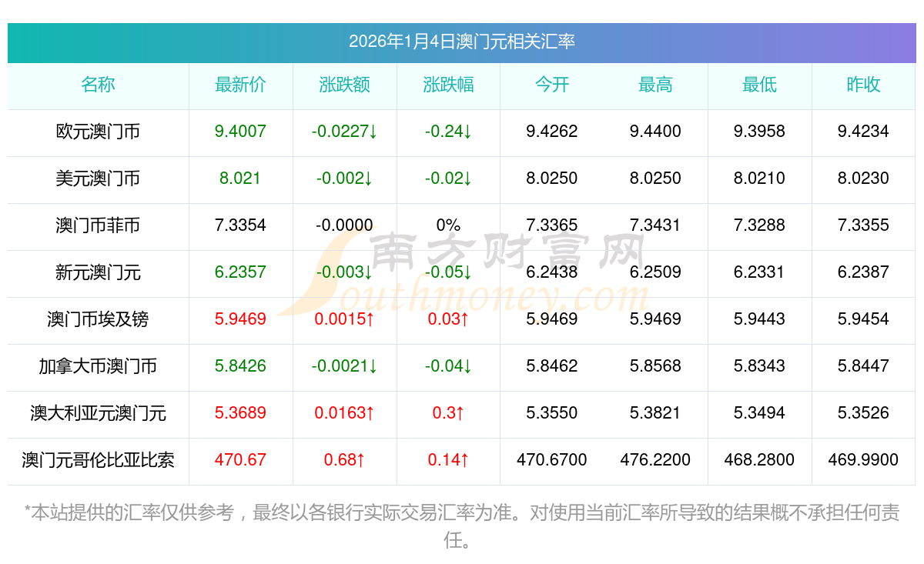Click change percent -0.24↓
The image size is (924, 564).
point(448,132)
